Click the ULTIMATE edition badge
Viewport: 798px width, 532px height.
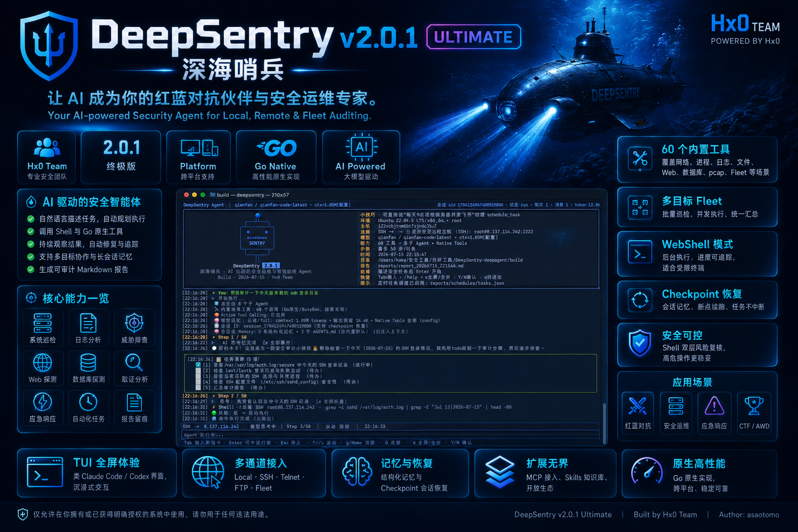tap(473, 37)
